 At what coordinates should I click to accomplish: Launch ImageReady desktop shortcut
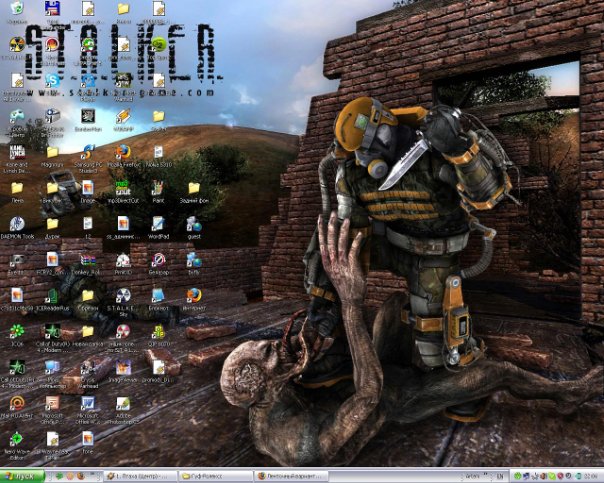(x=123, y=368)
